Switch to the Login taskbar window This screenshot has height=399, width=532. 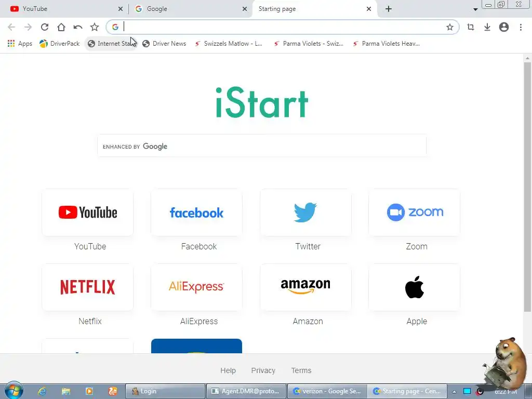point(165,391)
